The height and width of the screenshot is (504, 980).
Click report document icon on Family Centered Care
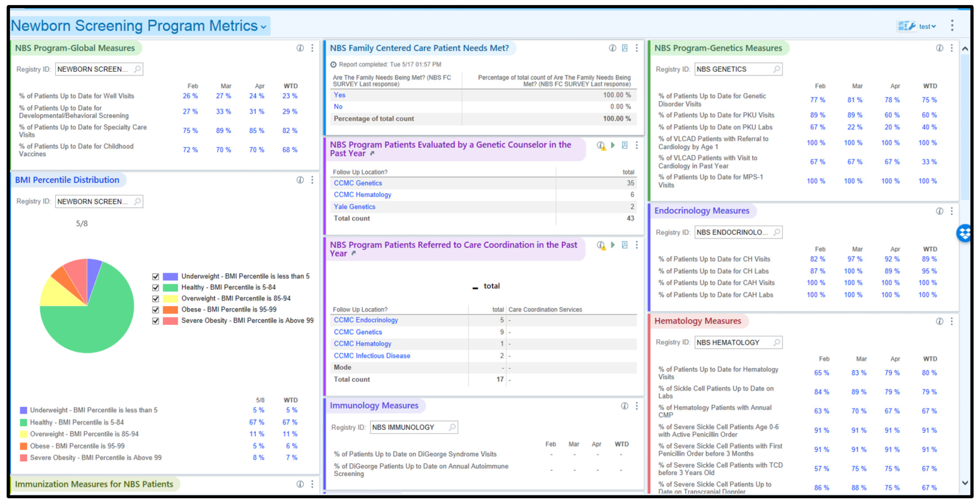tap(624, 48)
